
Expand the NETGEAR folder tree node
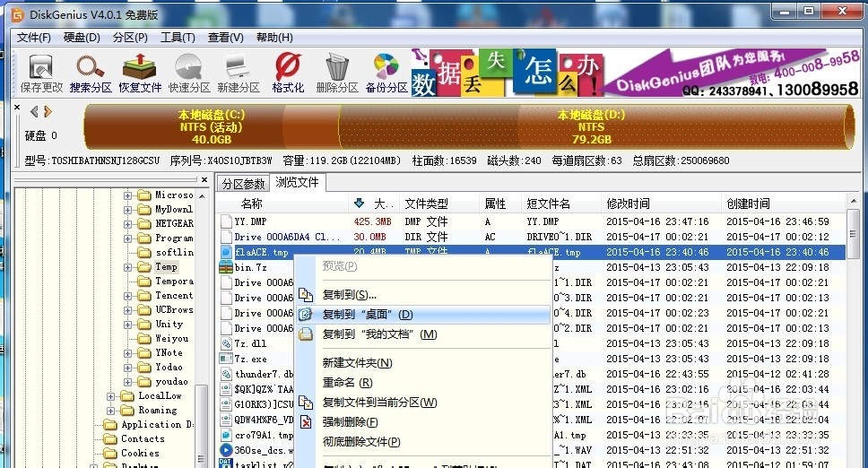click(x=128, y=224)
